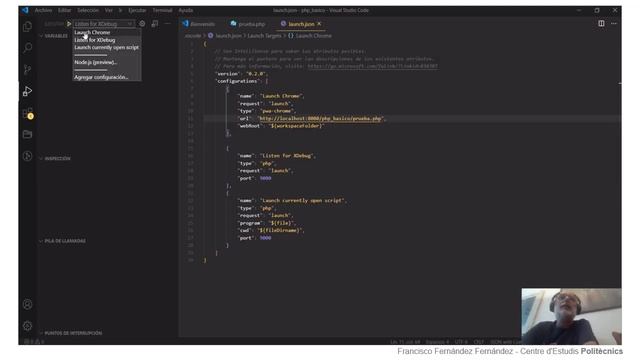Click errors and warnings status bar indicator
The width and height of the screenshot is (640, 360).
click(x=34, y=341)
